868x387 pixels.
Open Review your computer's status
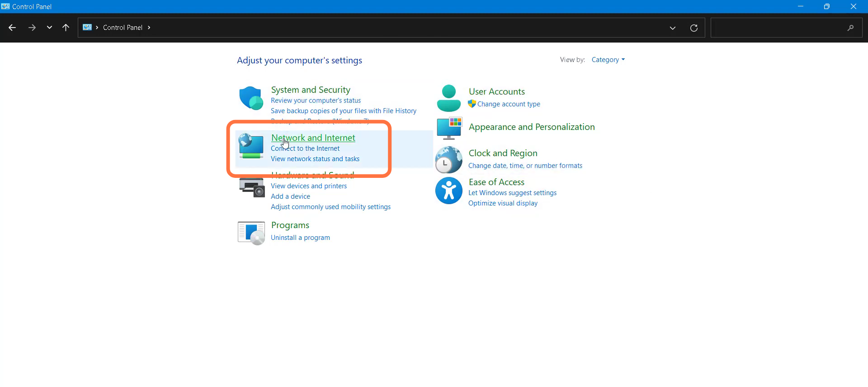coord(316,100)
